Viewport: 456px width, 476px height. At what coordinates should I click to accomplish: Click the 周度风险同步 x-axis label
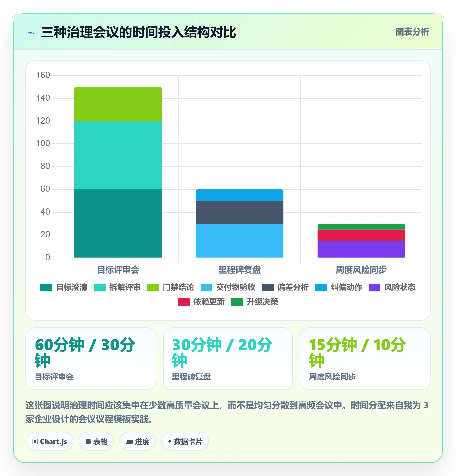point(361,270)
